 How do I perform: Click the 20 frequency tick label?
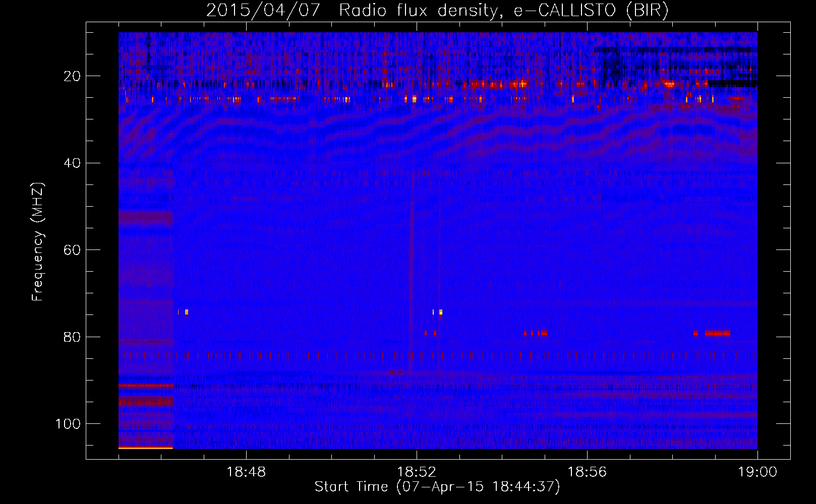[73, 76]
